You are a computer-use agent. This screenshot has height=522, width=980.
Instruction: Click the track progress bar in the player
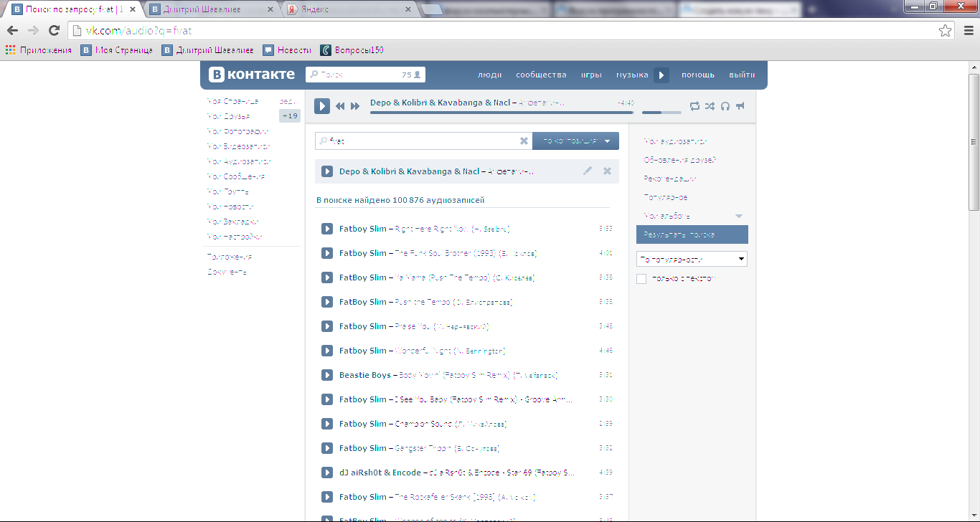501,113
